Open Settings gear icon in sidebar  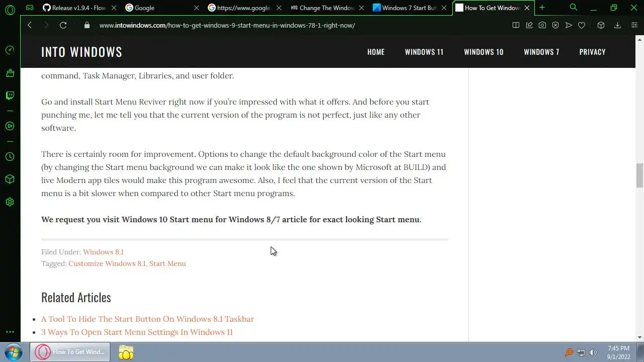click(10, 202)
